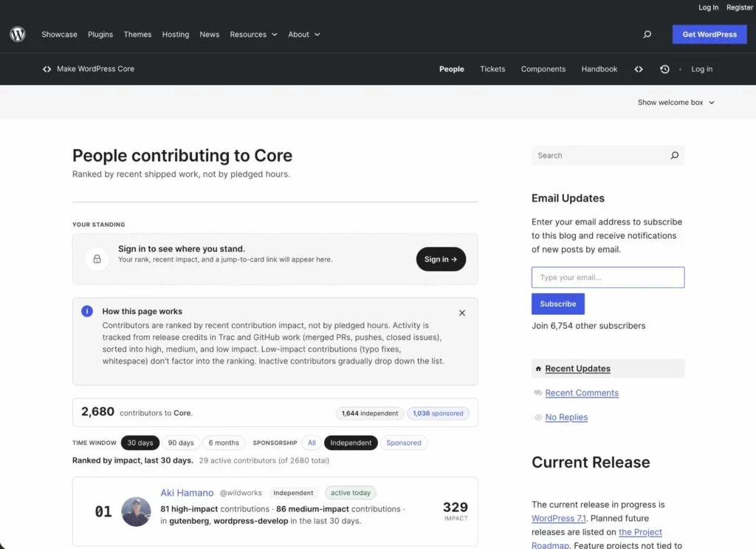Click Log In at top right
The image size is (756, 549).
[708, 7]
